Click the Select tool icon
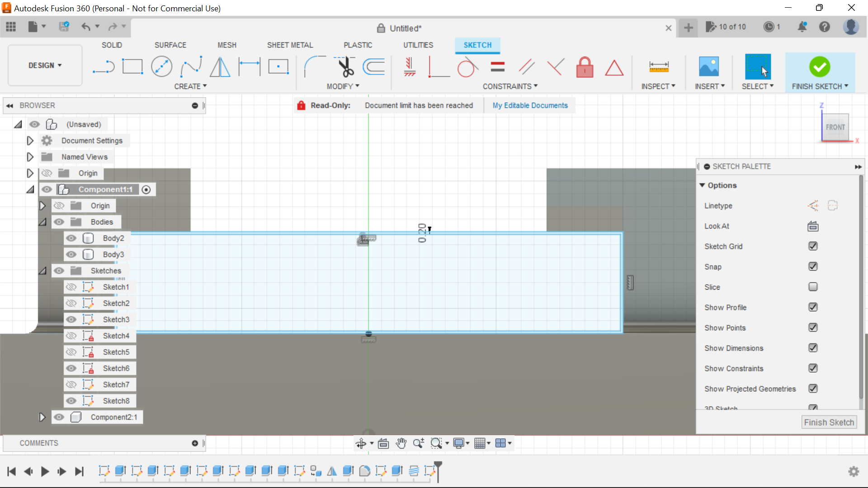 pos(758,67)
